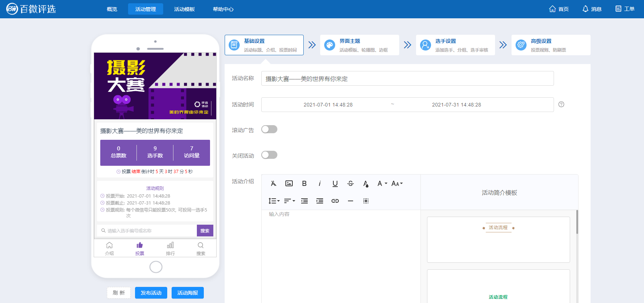Click the clear formatting icon in editor

click(273, 184)
